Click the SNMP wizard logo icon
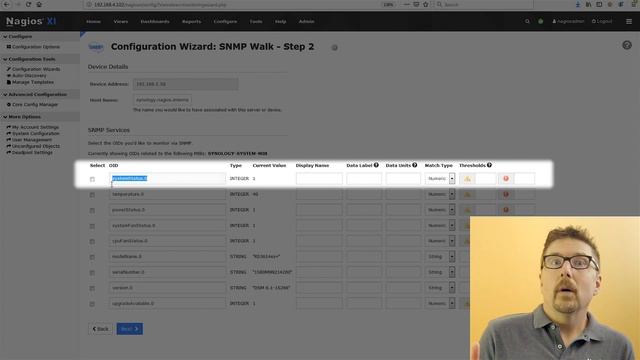The width and height of the screenshot is (640, 360). point(96,47)
